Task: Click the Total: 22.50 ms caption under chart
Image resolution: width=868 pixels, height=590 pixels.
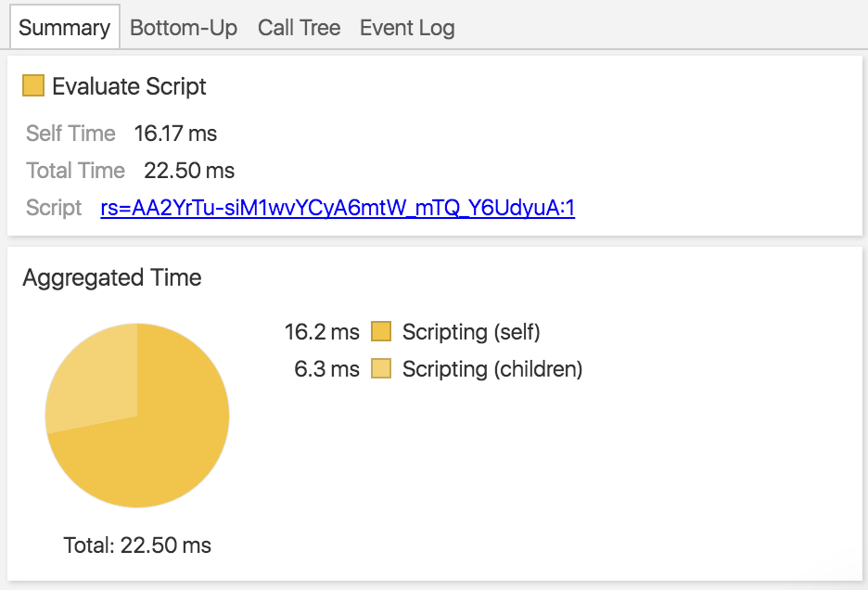Action: pyautogui.click(x=137, y=545)
